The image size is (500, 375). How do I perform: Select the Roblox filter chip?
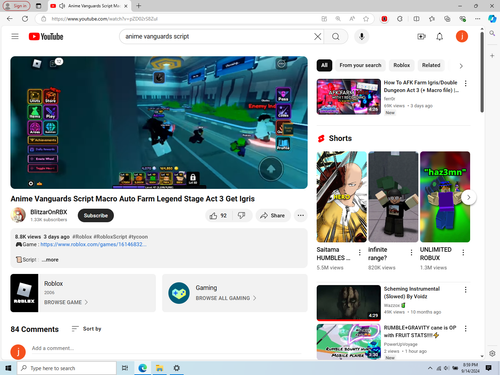coord(401,65)
